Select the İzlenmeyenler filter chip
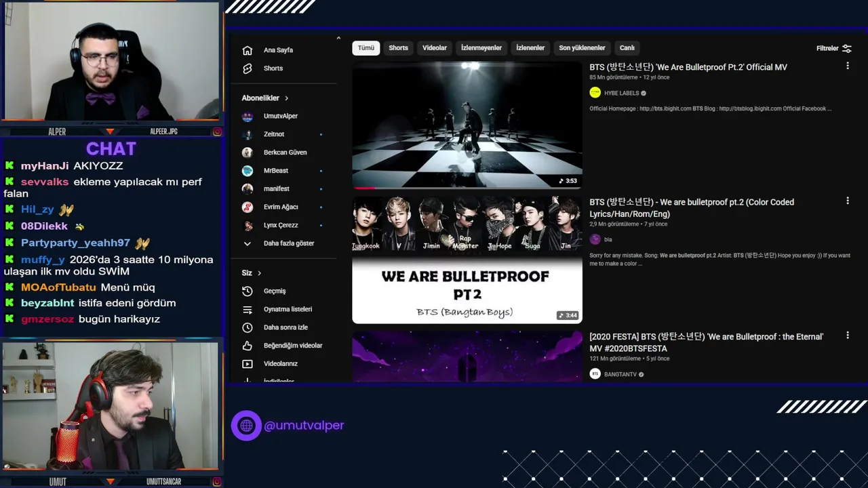The height and width of the screenshot is (488, 868). (481, 48)
